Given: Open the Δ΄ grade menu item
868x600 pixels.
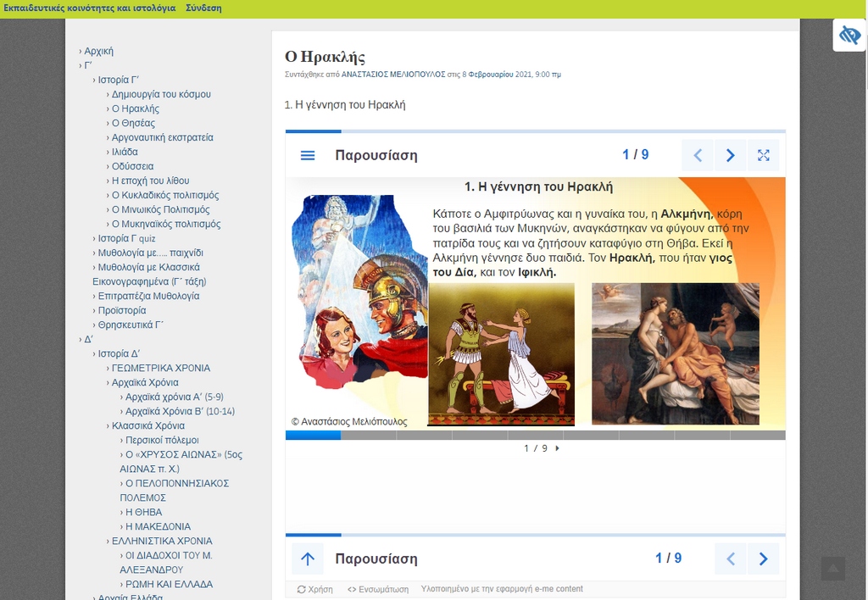Looking at the screenshot, I should [88, 339].
